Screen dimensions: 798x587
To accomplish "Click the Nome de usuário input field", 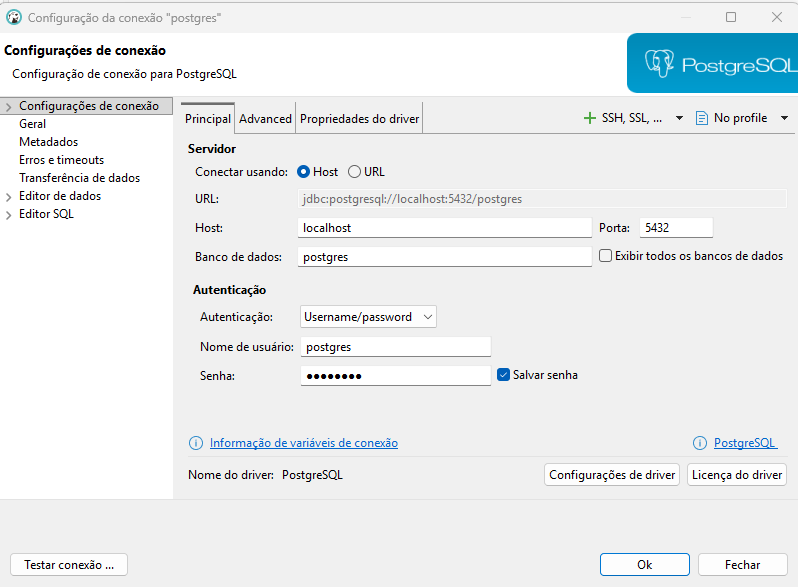I will pyautogui.click(x=395, y=347).
